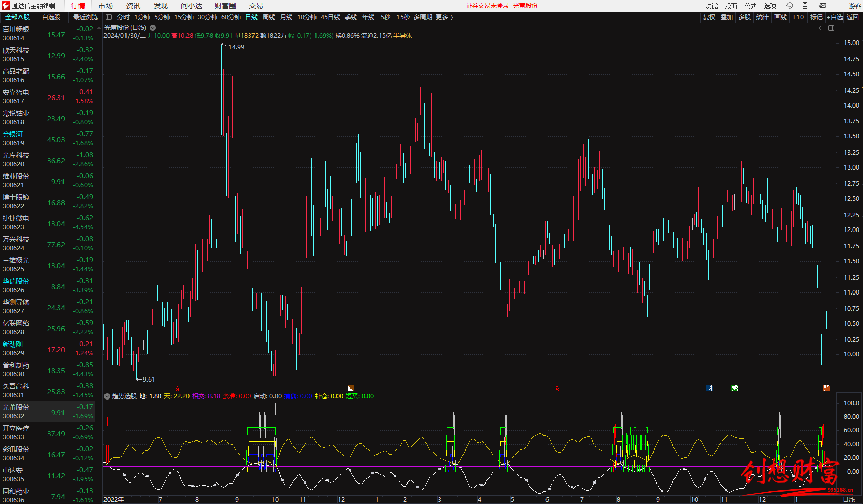Image resolution: width=863 pixels, height=504 pixels.
Task: Click the 叠加 overlay button
Action: pos(727,17)
